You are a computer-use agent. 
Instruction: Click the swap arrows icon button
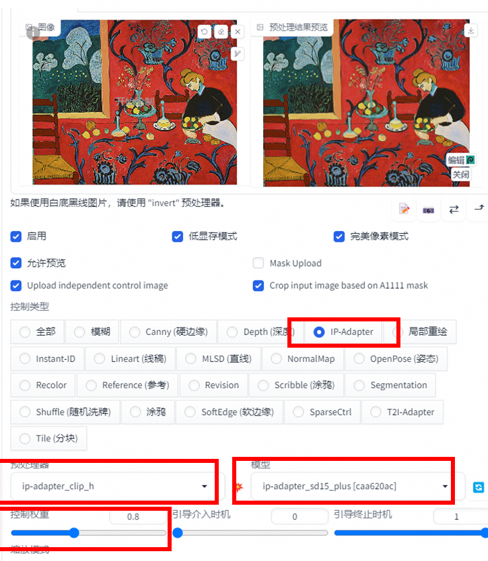coord(454,209)
